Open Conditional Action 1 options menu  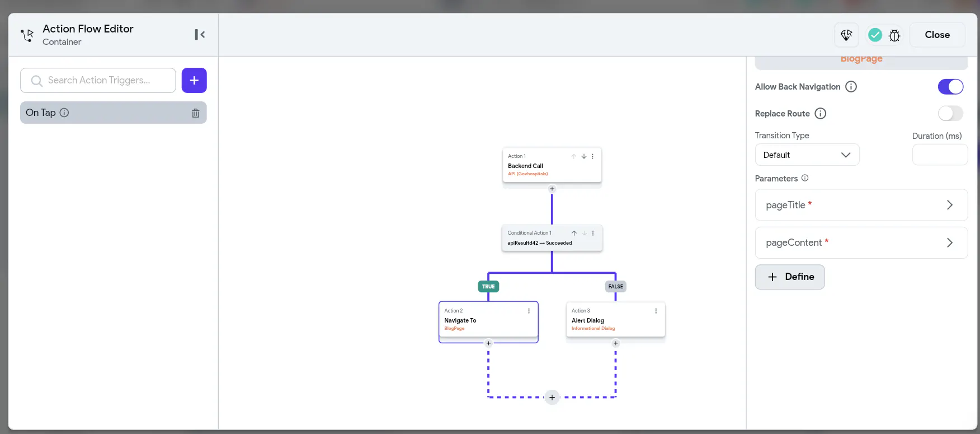click(593, 233)
